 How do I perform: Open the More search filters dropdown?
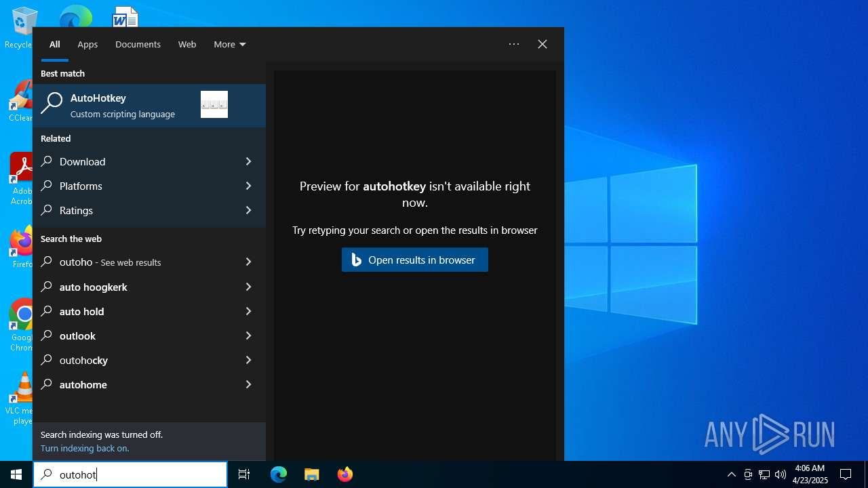pyautogui.click(x=230, y=44)
